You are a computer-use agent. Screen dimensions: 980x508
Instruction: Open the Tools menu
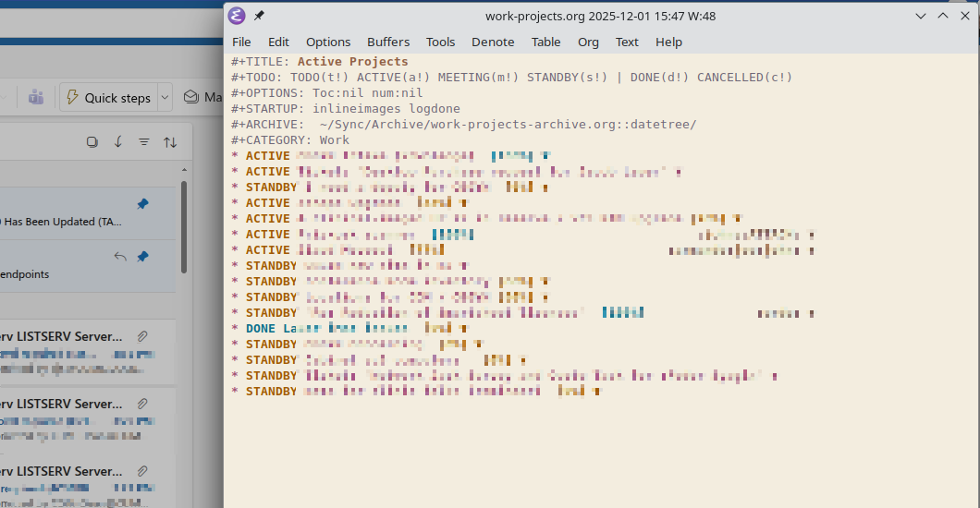pyautogui.click(x=441, y=42)
